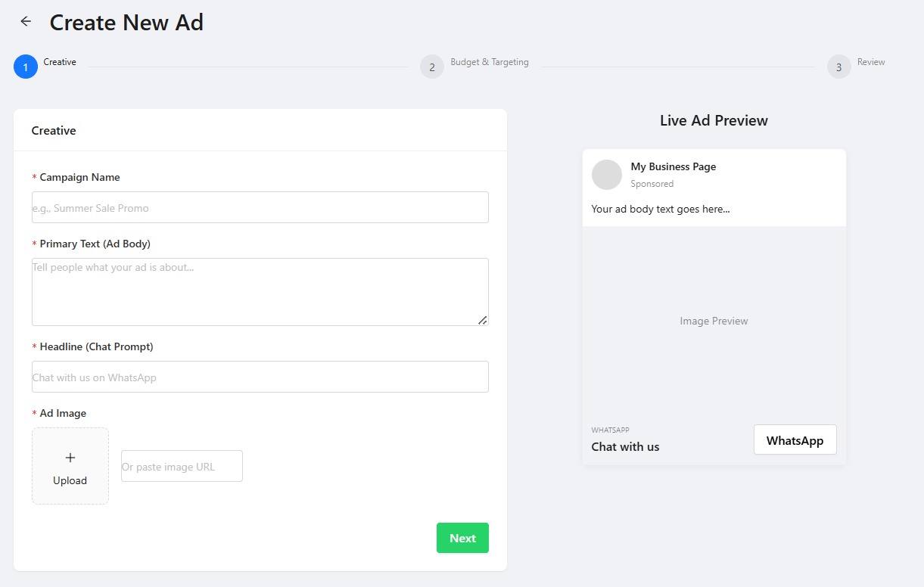Click the back arrow next to Create New Ad
This screenshot has width=924, height=587.
pyautogui.click(x=25, y=21)
